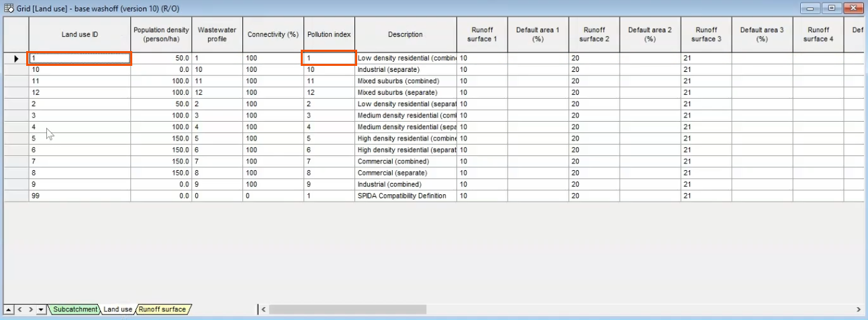Select Land use ID cell 99

[x=80, y=196]
